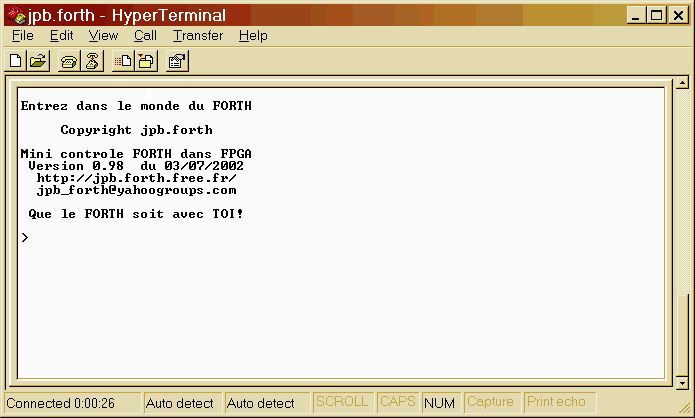Viewport: 695px width, 418px height.
Task: Click the terminal '>' prompt
Action: pos(25,238)
